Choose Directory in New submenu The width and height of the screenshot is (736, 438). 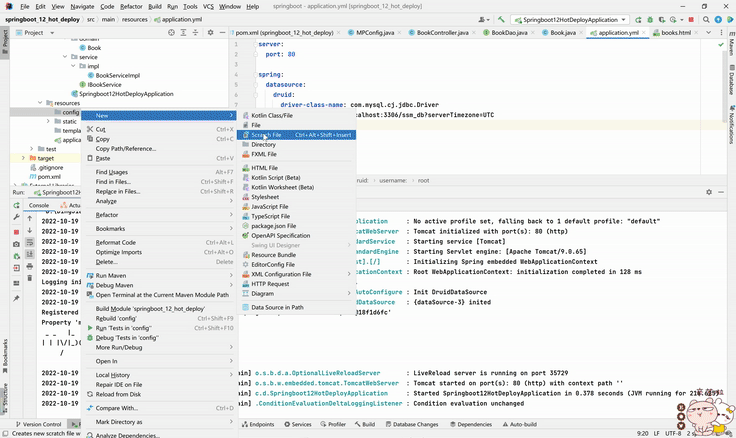297,145
